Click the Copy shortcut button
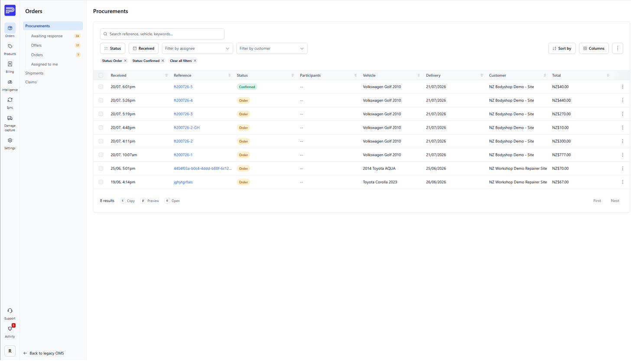Screen dimensions: 631x364 (x=127, y=201)
